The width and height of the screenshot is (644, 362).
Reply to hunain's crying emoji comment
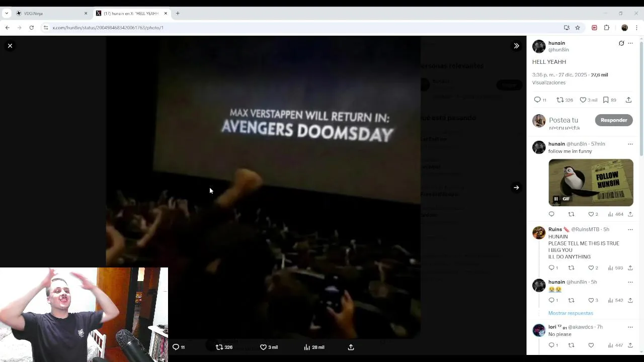coord(553,300)
